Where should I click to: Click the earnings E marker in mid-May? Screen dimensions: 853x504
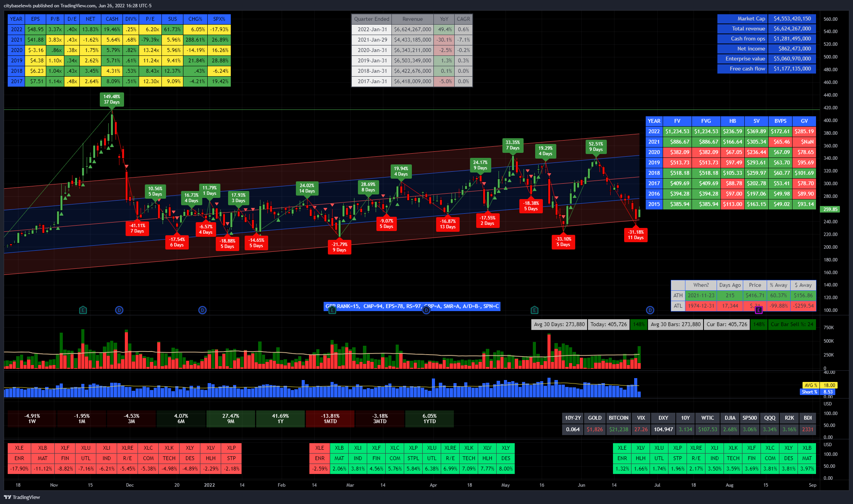coord(534,310)
